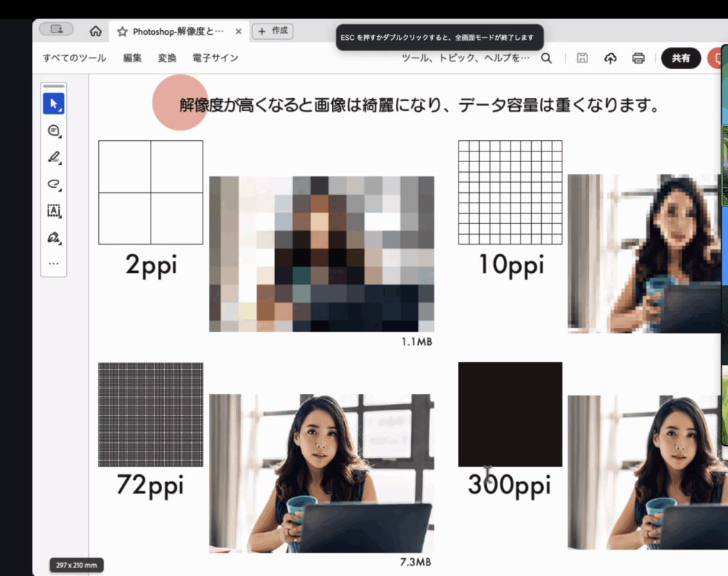Screen dimensions: 728x576
Task: Click the cloud upload icon
Action: (610, 58)
